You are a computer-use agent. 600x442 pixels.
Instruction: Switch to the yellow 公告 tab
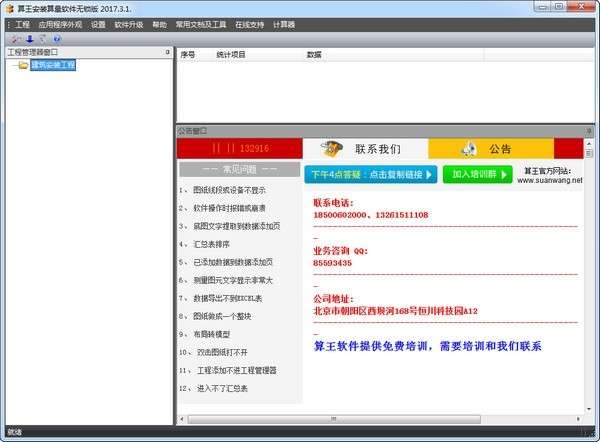(491, 148)
